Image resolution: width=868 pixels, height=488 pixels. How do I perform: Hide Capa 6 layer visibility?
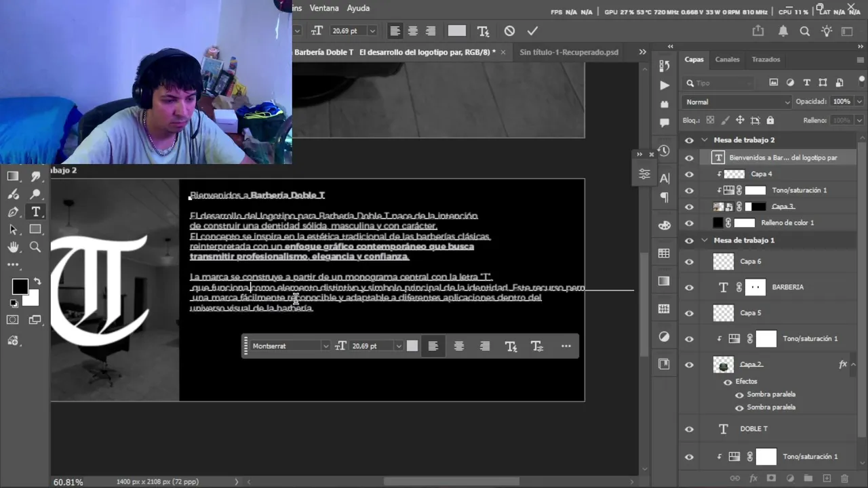(x=690, y=262)
